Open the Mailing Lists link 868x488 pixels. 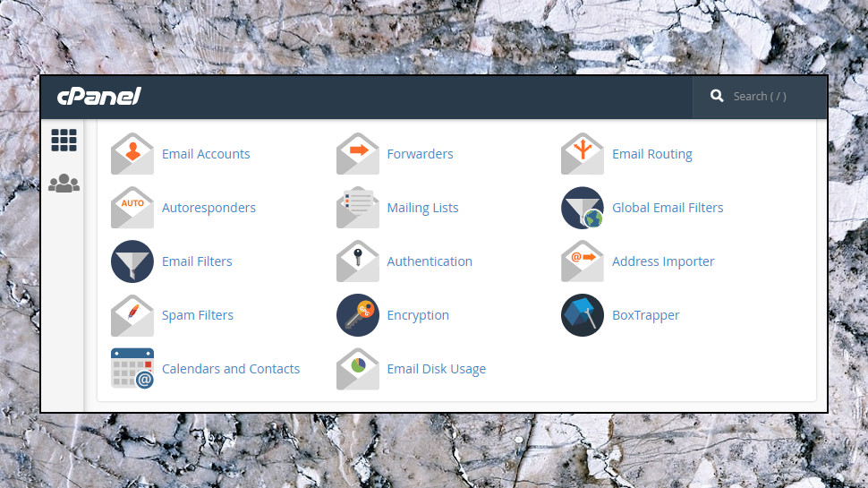coord(423,208)
